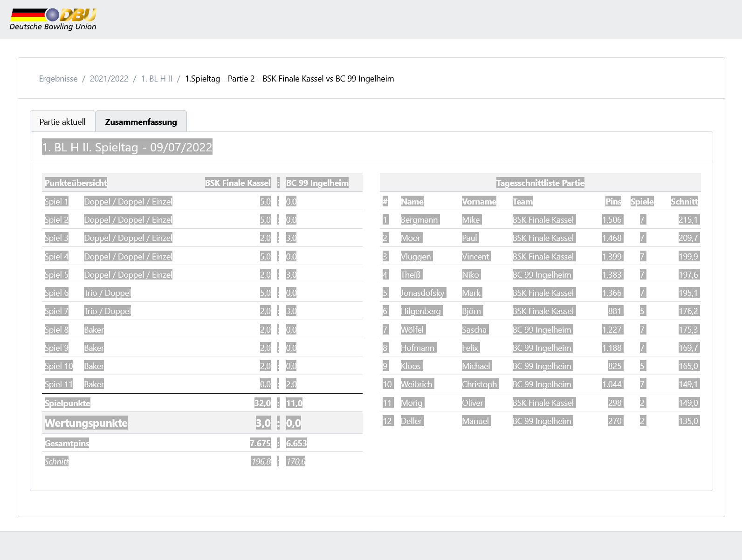Click the Schnitt value 135,0
742x560 pixels.
[689, 421]
